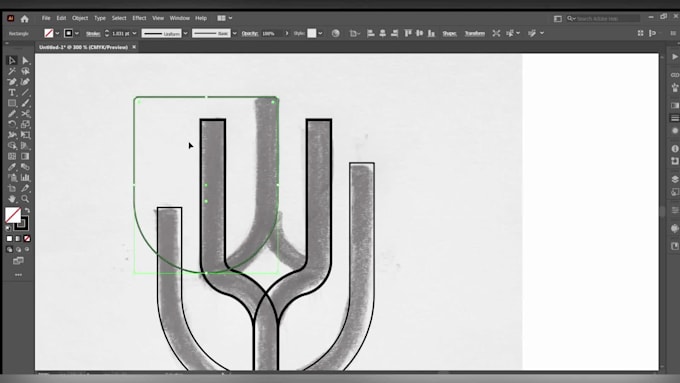The width and height of the screenshot is (680, 383).
Task: Change the screen mode button
Action: (x=18, y=261)
